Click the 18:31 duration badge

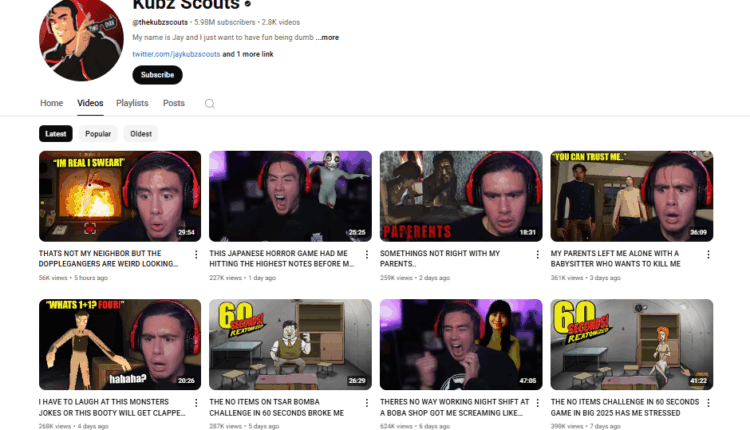click(528, 232)
